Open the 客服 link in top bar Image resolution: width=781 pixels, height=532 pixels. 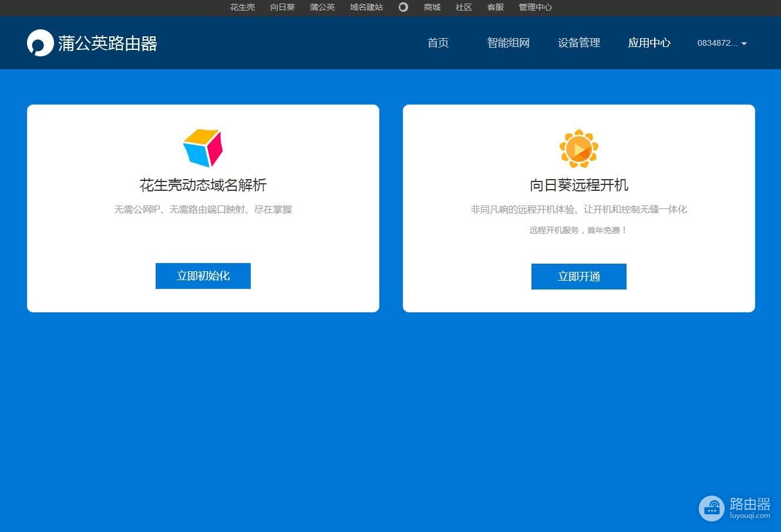[x=496, y=7]
